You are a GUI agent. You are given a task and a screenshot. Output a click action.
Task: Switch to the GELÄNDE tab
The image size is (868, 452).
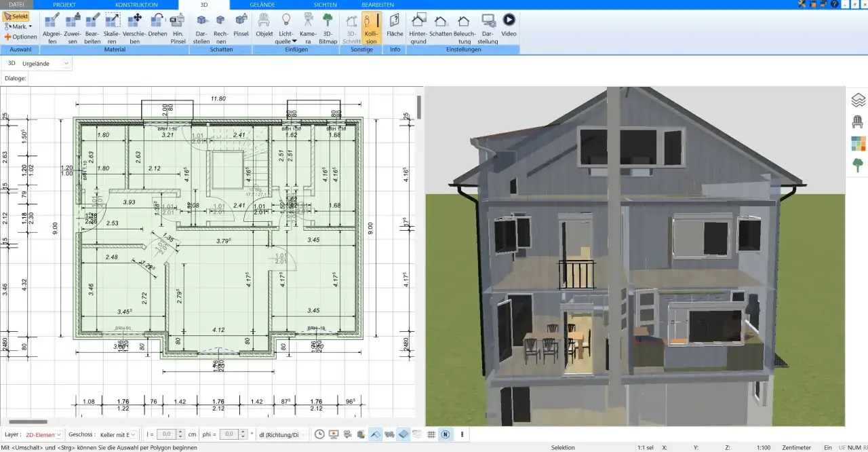(x=262, y=4)
